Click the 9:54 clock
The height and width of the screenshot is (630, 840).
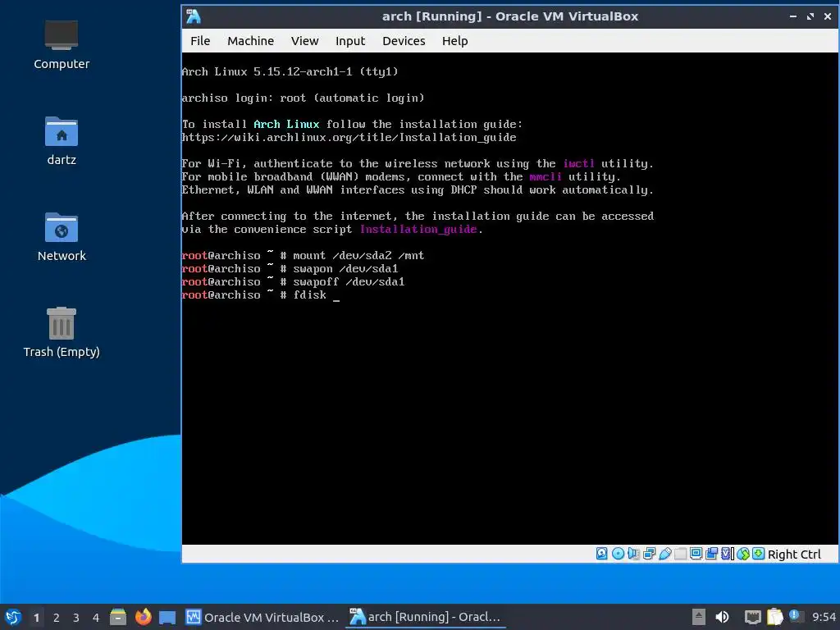[x=824, y=617]
